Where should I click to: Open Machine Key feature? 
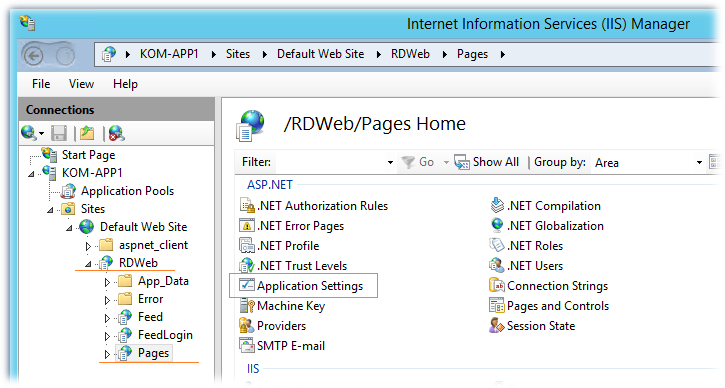283,306
